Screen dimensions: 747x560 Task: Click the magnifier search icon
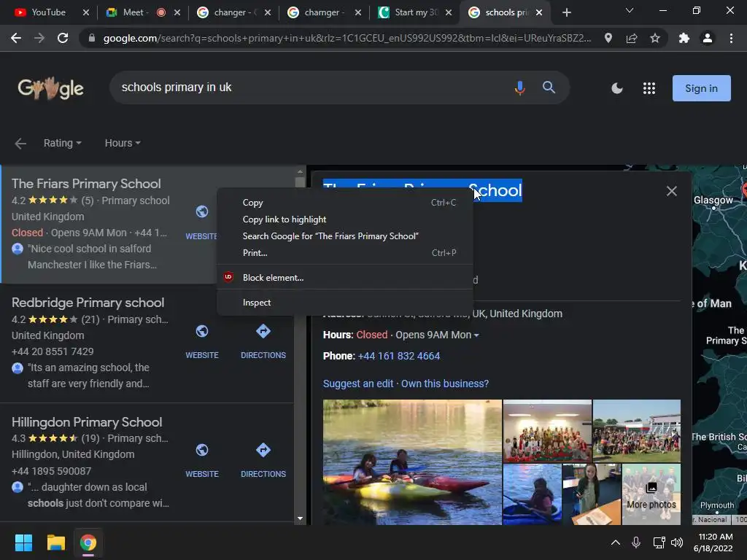point(549,87)
